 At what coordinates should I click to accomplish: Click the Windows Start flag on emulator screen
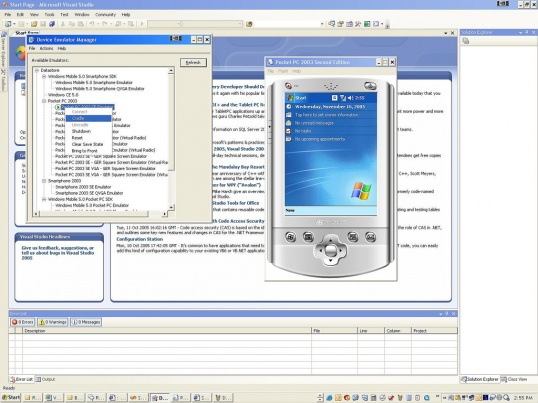tap(290, 98)
